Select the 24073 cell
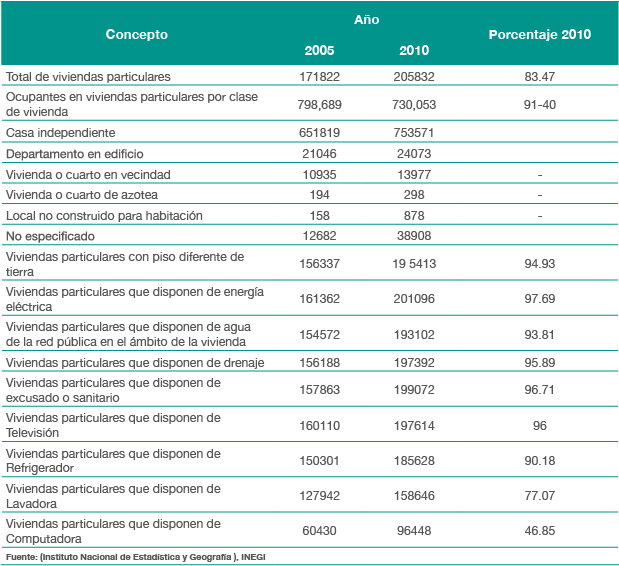Viewport: 619px width, 566px height. 413,154
